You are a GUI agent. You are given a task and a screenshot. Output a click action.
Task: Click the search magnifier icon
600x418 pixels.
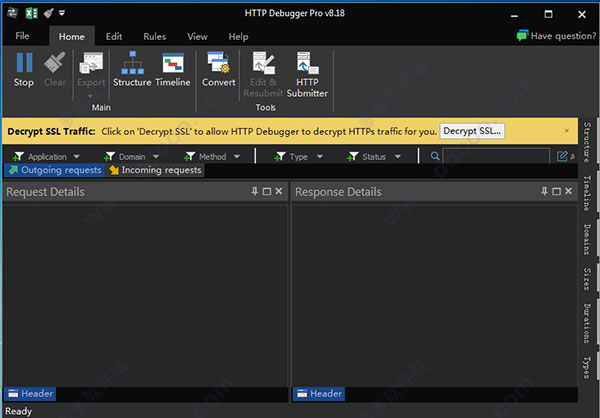click(435, 156)
